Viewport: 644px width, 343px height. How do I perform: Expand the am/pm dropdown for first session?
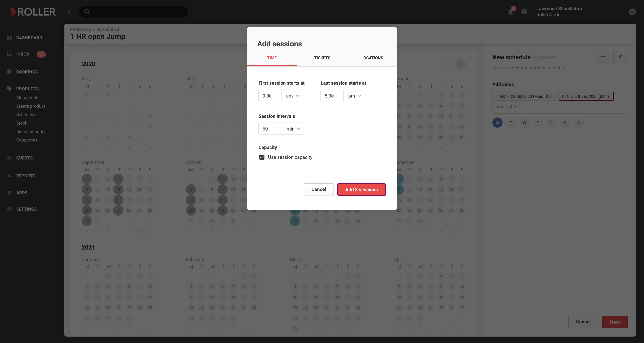click(x=293, y=95)
